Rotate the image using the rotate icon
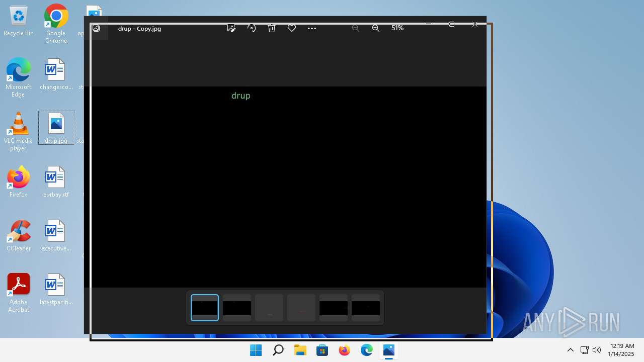This screenshot has height=362, width=644. (x=252, y=28)
